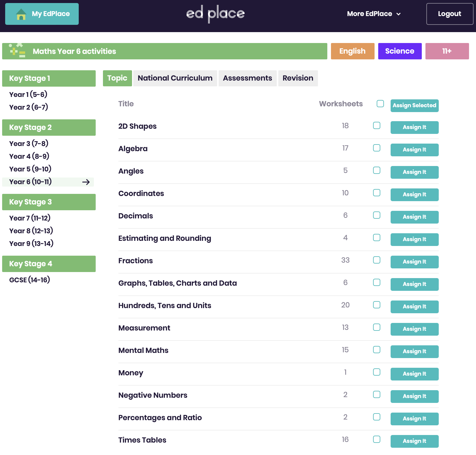Click the Assign Selected button

(415, 106)
